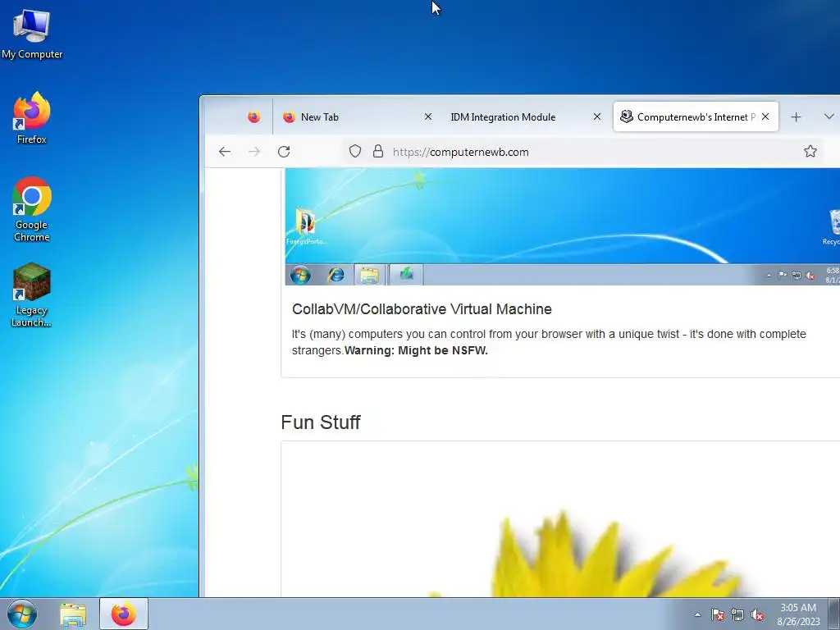Click the Show desktop button
Screen dimensions: 840x630
tap(834, 614)
